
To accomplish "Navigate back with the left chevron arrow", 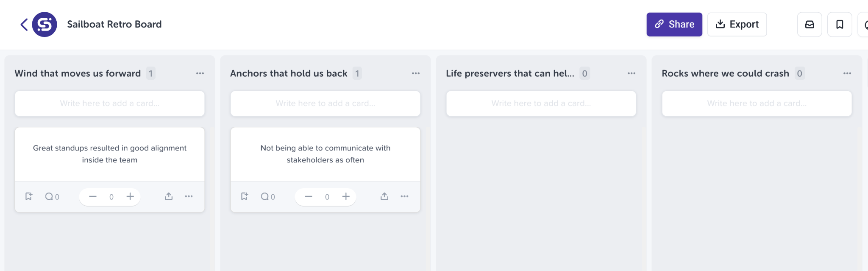I will click(x=23, y=24).
